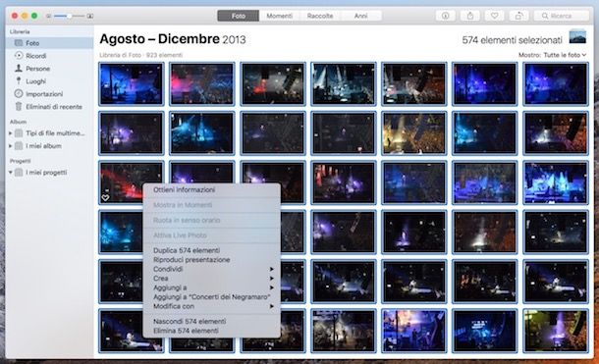Open the Mostra: Tutte le foto dropdown
The image size is (599, 364).
tap(552, 55)
